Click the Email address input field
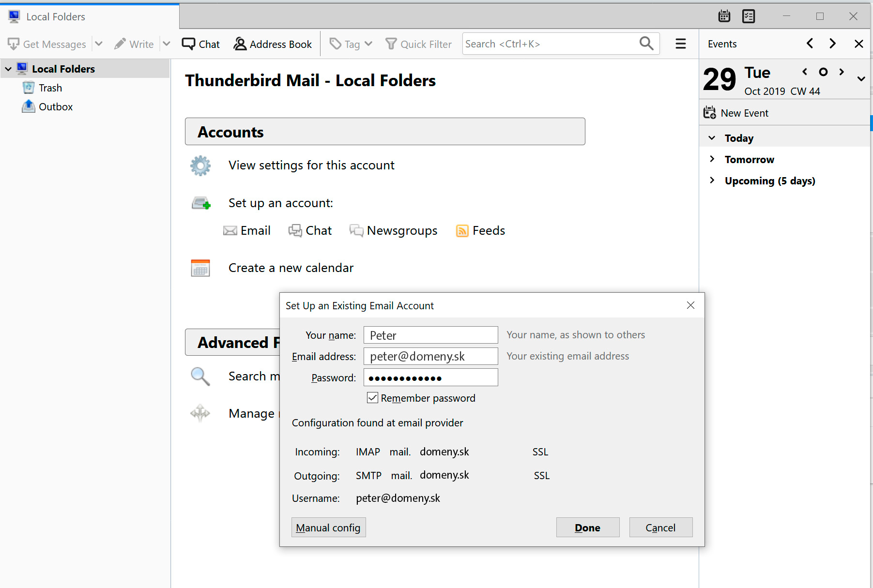The height and width of the screenshot is (588, 873). pyautogui.click(x=430, y=357)
